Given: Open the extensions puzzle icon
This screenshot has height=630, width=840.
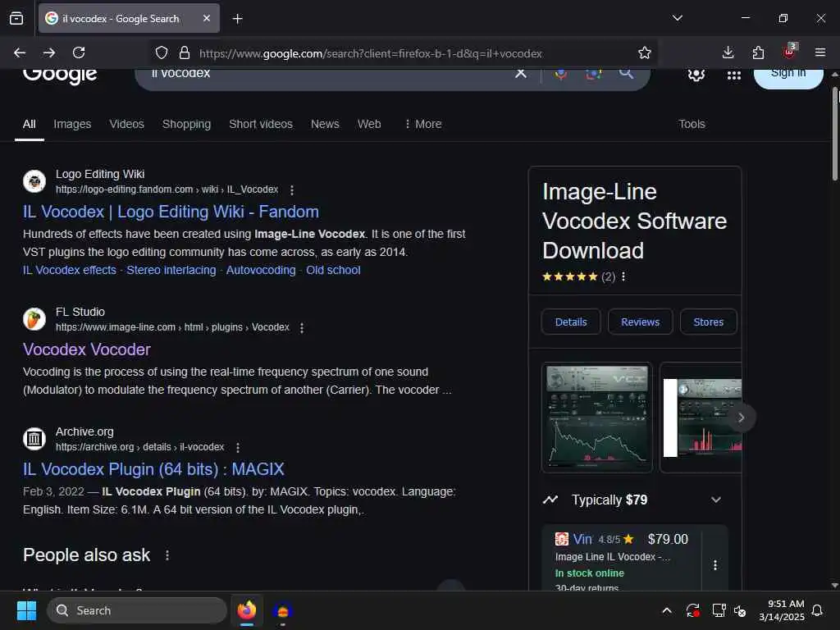Looking at the screenshot, I should (x=758, y=52).
